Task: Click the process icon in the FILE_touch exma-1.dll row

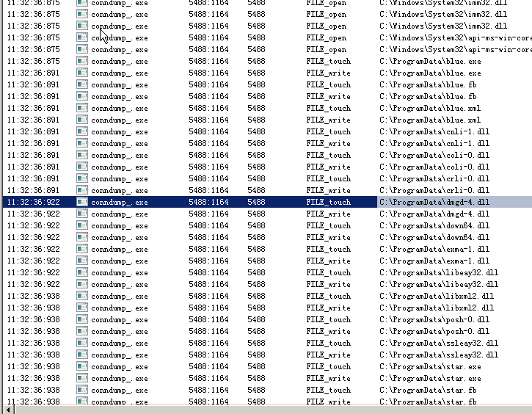Action: pos(82,249)
